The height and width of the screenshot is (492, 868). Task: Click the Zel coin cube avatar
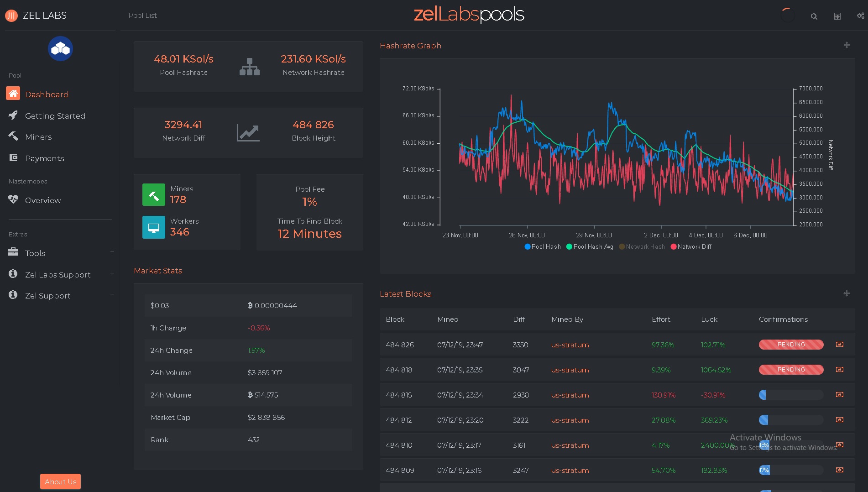click(60, 49)
